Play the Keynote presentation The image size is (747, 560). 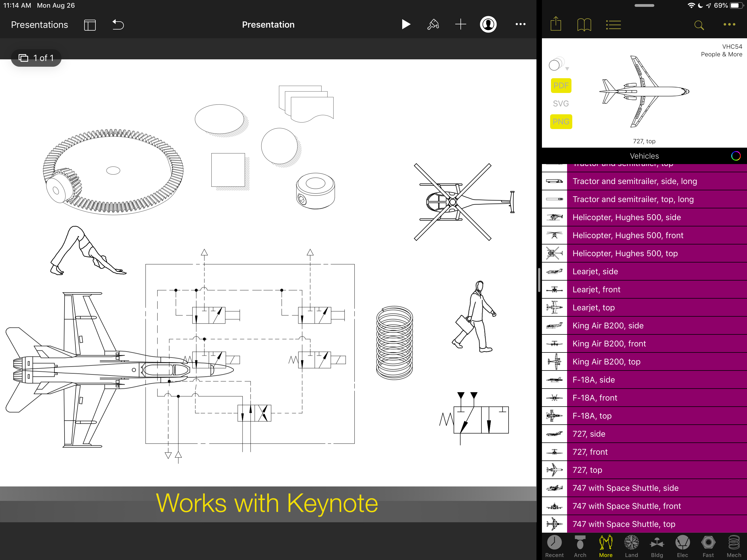(405, 25)
